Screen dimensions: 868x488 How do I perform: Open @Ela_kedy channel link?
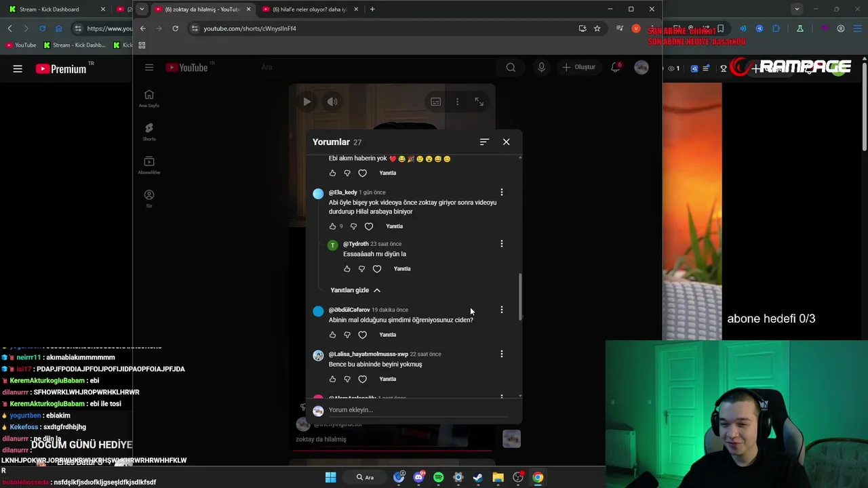tap(342, 192)
